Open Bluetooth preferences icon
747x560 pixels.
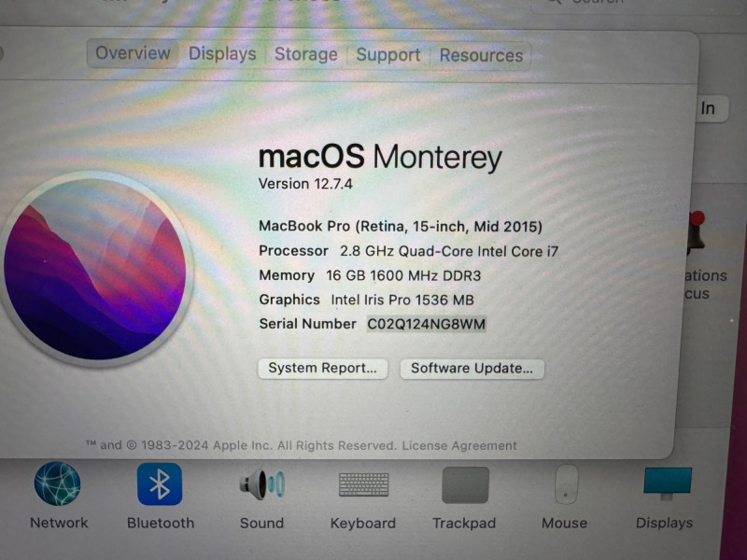160,484
